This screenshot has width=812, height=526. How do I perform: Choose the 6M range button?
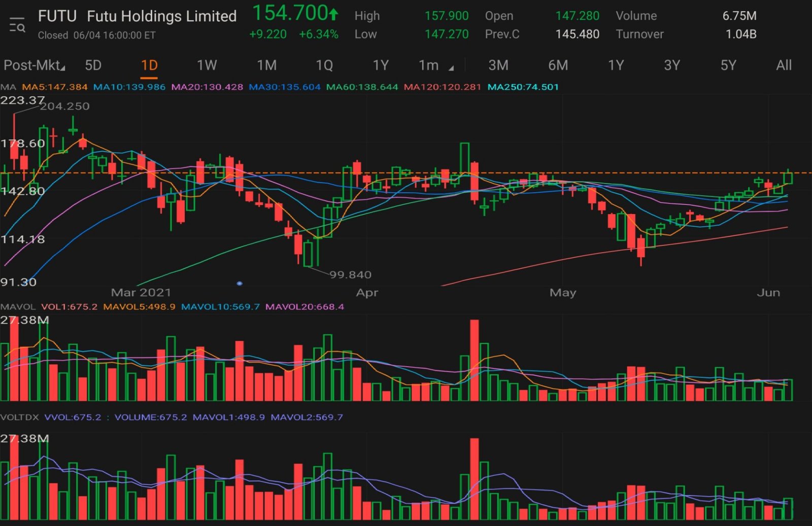[x=558, y=65]
